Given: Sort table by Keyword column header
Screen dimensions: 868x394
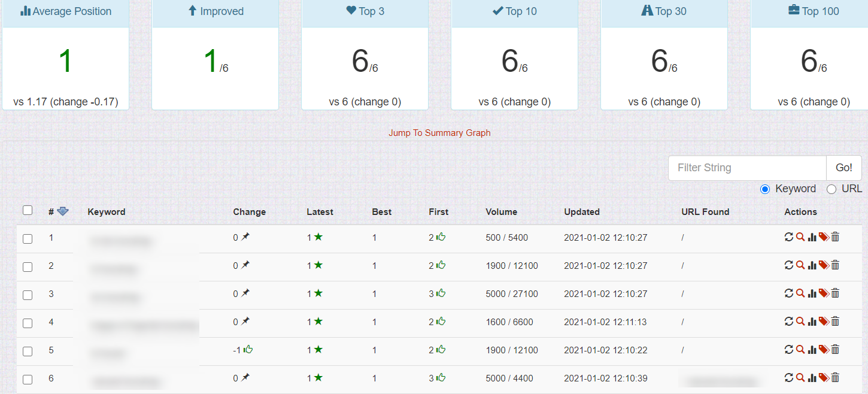Looking at the screenshot, I should tap(107, 212).
